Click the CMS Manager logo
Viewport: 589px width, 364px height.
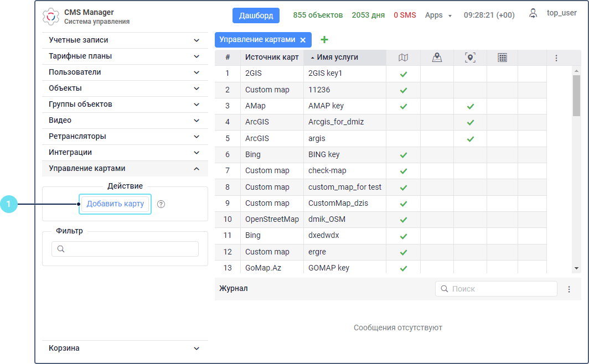coord(50,17)
